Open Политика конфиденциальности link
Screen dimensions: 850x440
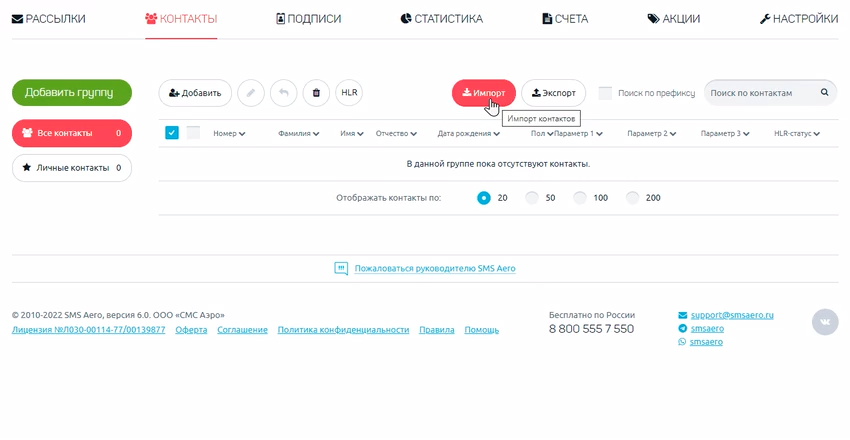point(343,329)
